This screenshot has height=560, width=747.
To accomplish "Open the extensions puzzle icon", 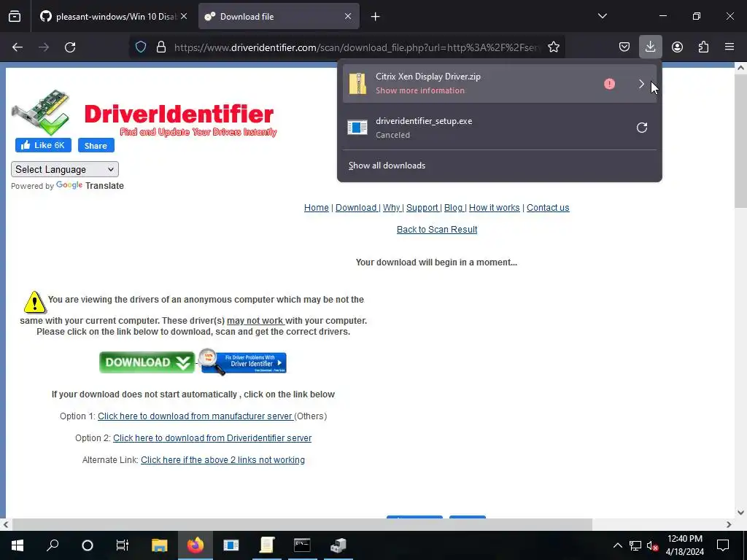I will (703, 47).
